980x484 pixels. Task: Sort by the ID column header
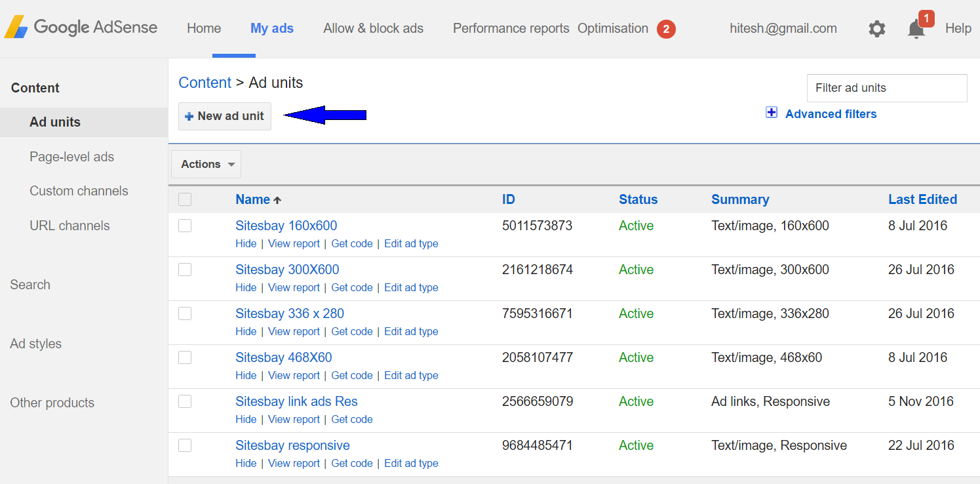(x=509, y=199)
